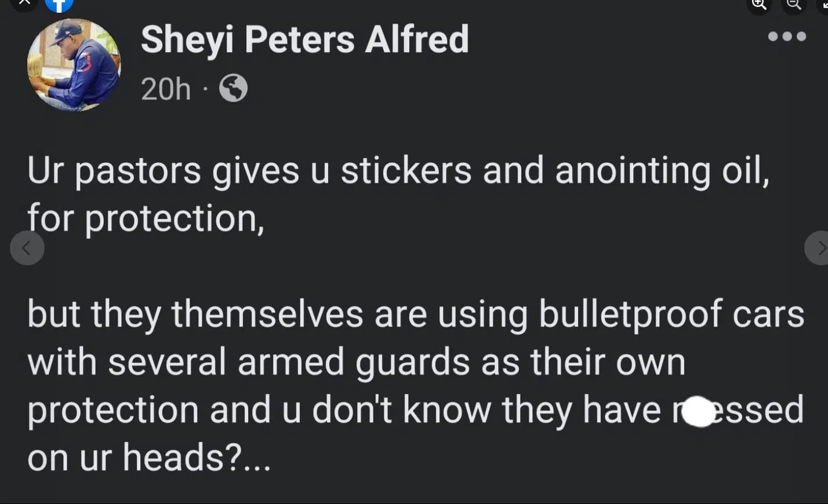
Task: Open the 20h post timestamp link
Action: pos(165,89)
